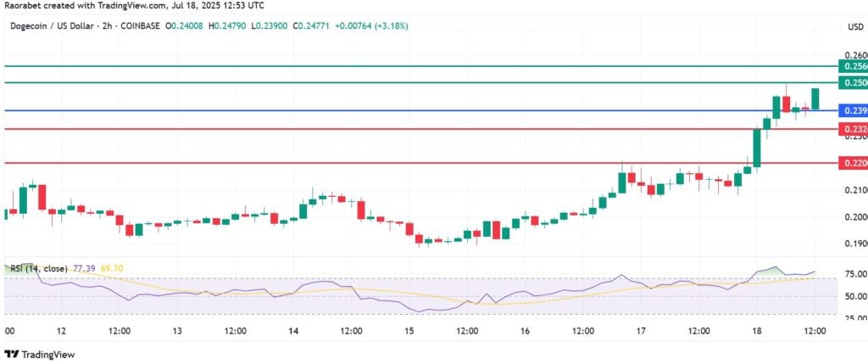Click the Dogecoin / US Dollar symbol title
868x364 pixels.
[51, 26]
